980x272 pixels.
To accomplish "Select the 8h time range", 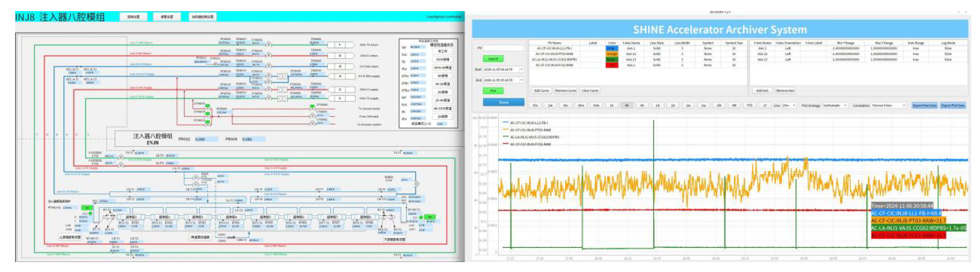I will click(642, 105).
